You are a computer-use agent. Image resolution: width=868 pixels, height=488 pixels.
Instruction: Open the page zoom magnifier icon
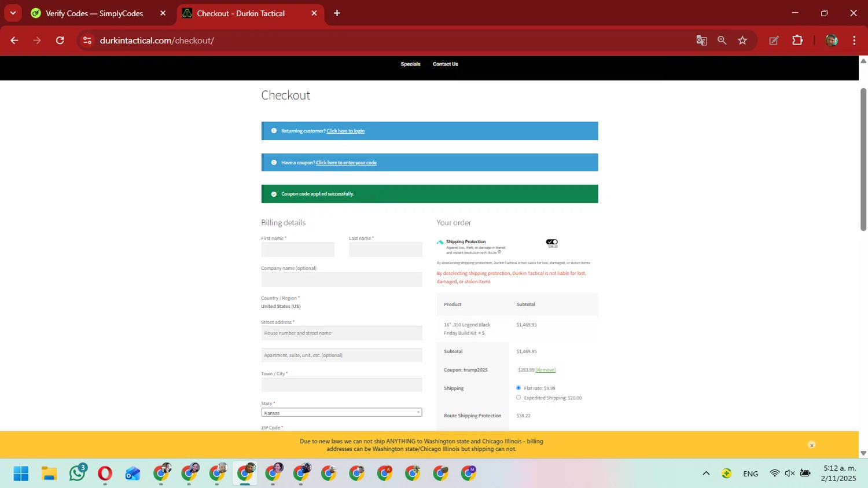pos(722,41)
